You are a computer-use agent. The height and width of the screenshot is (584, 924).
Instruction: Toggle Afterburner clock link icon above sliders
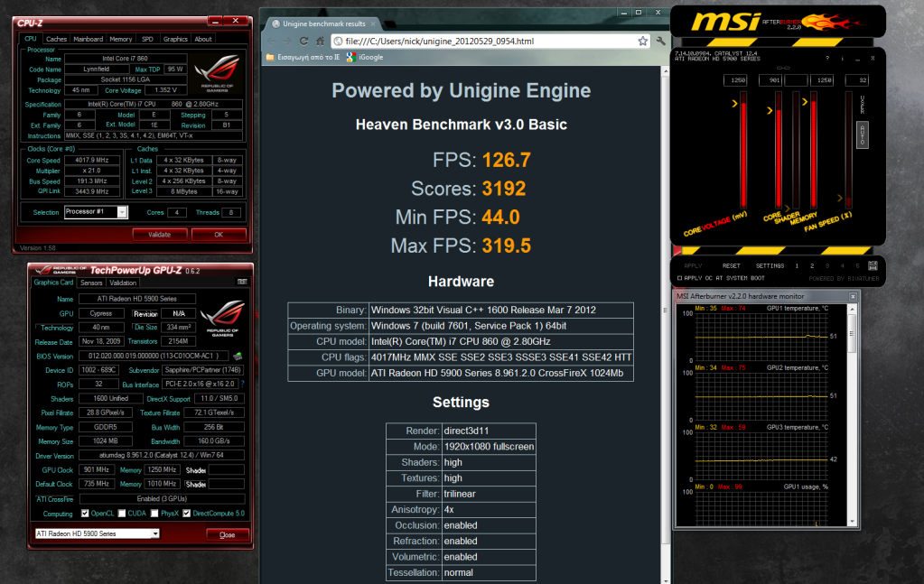pos(783,69)
